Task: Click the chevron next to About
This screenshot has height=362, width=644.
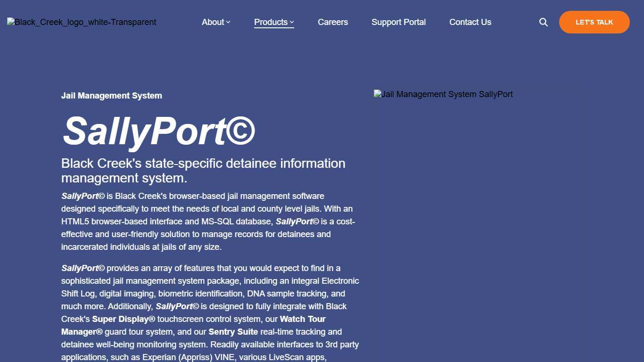Action: point(228,22)
